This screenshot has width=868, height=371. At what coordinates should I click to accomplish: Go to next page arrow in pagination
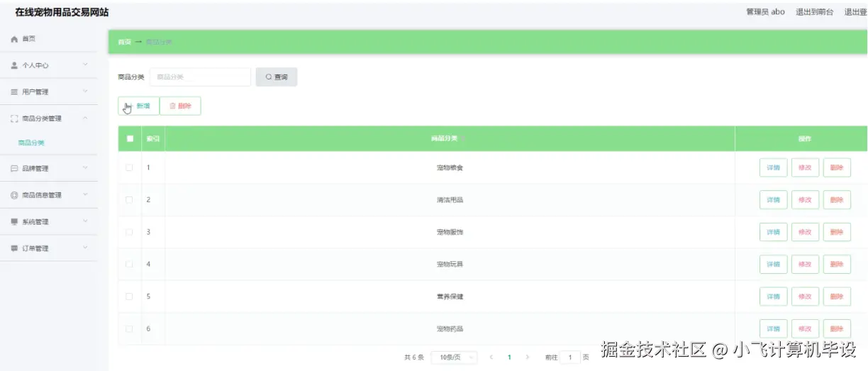527,358
